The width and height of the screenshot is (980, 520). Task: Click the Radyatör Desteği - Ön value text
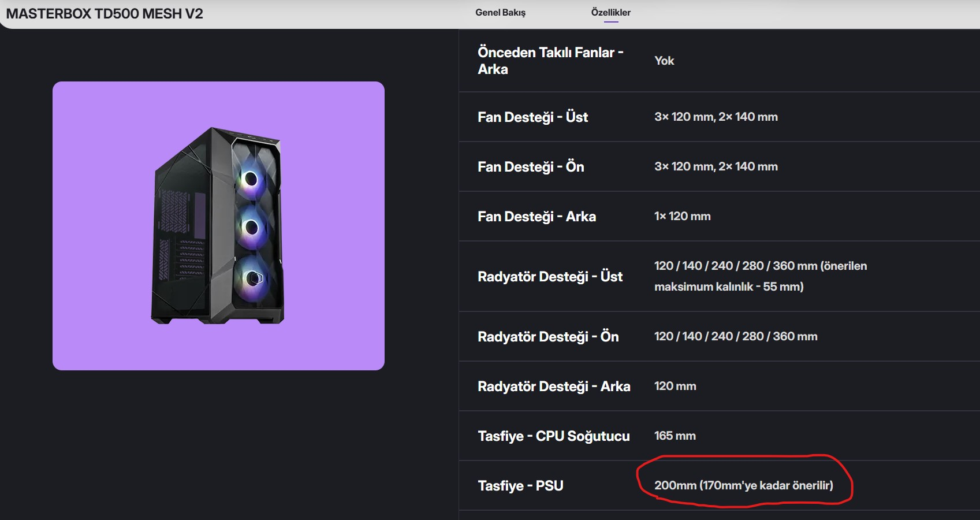click(x=736, y=336)
